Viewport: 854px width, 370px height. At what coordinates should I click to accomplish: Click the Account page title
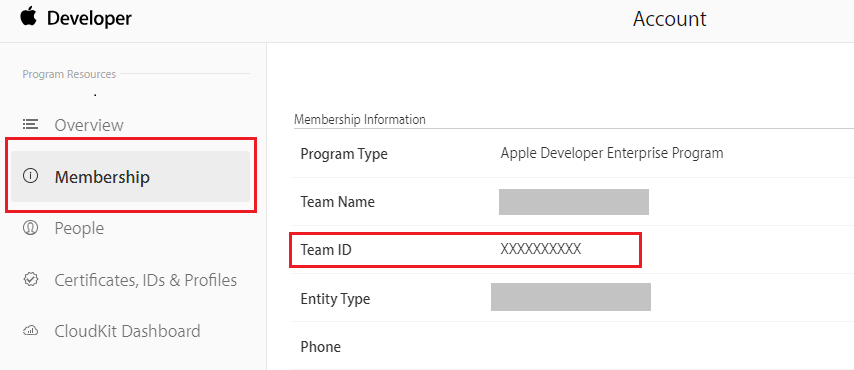pyautogui.click(x=669, y=19)
